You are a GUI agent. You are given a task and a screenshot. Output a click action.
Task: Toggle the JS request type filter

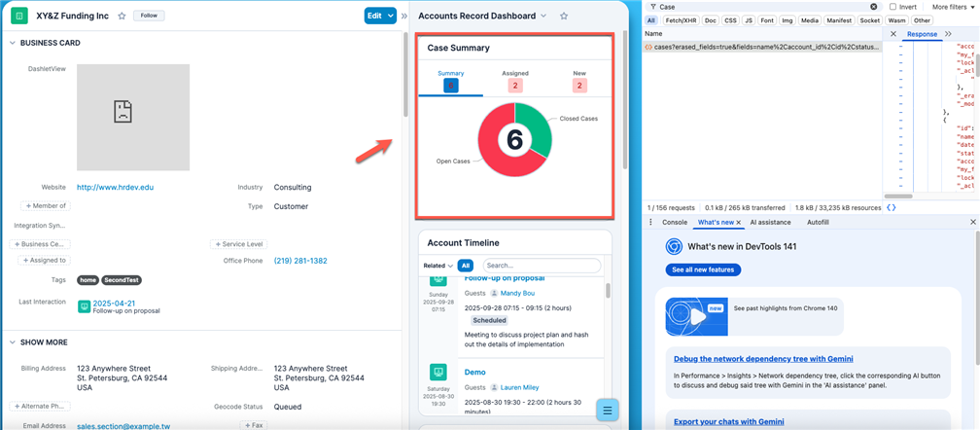pos(749,20)
